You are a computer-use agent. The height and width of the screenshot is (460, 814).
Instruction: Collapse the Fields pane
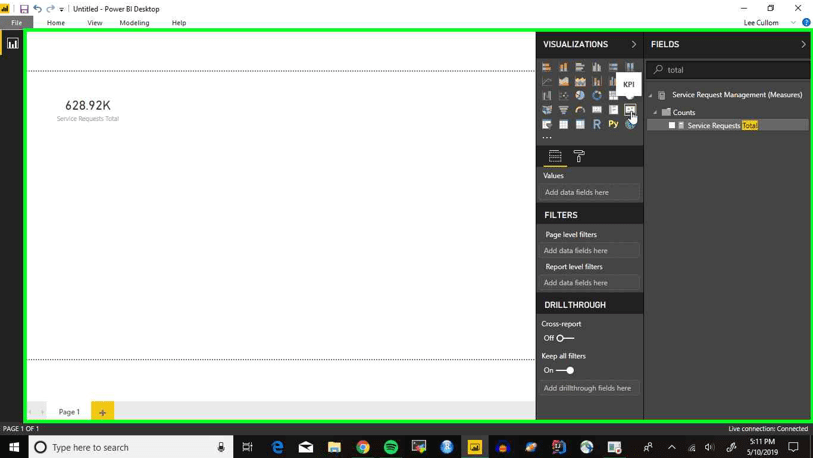click(803, 44)
